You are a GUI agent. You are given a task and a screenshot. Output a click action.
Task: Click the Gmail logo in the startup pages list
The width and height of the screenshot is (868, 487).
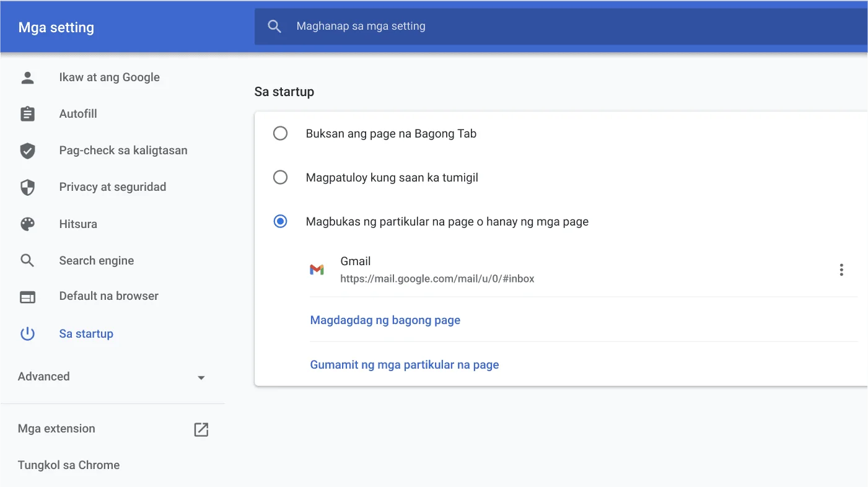coord(317,270)
